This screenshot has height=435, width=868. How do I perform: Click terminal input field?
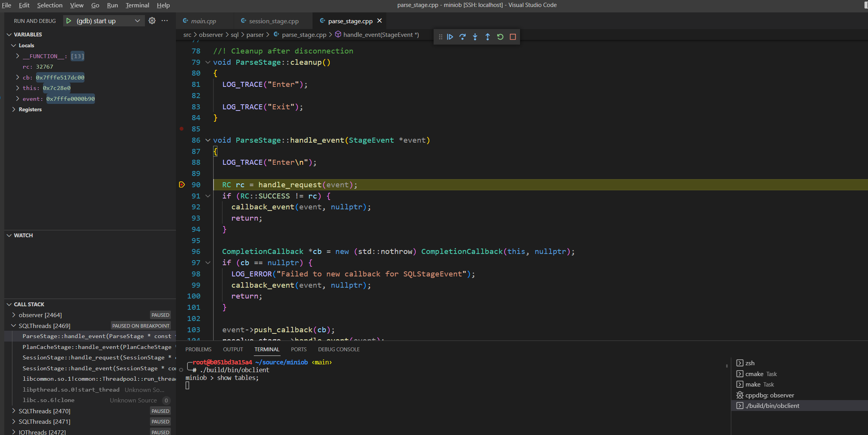coord(188,386)
